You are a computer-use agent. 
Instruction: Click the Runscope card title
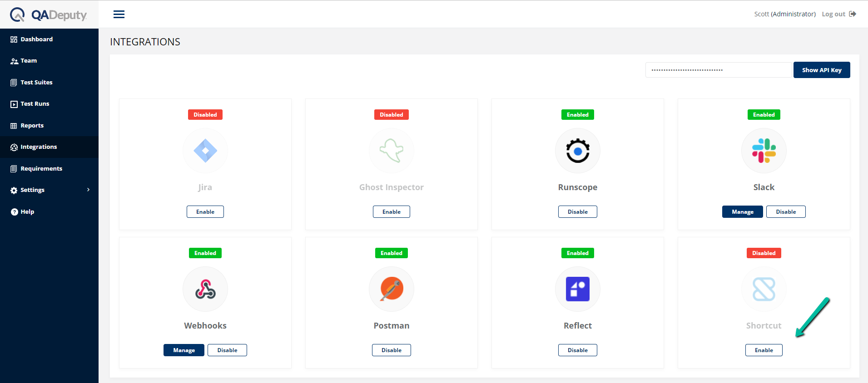pyautogui.click(x=578, y=187)
